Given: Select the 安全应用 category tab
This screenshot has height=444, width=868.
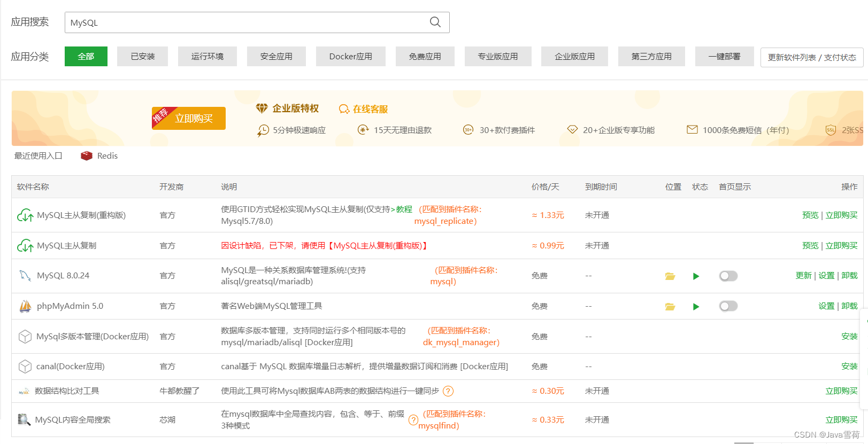Looking at the screenshot, I should point(276,56).
